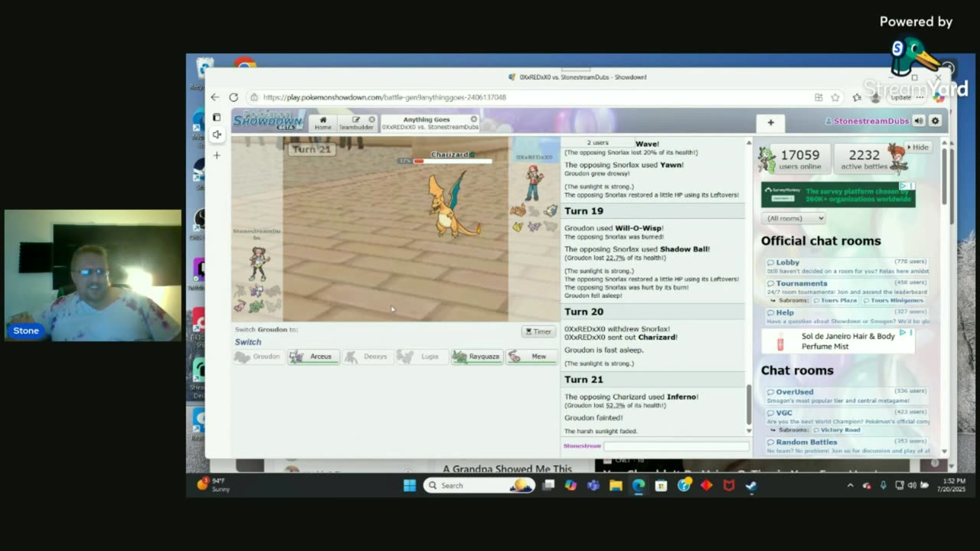Open the Tours Minigames subroom

(x=893, y=301)
